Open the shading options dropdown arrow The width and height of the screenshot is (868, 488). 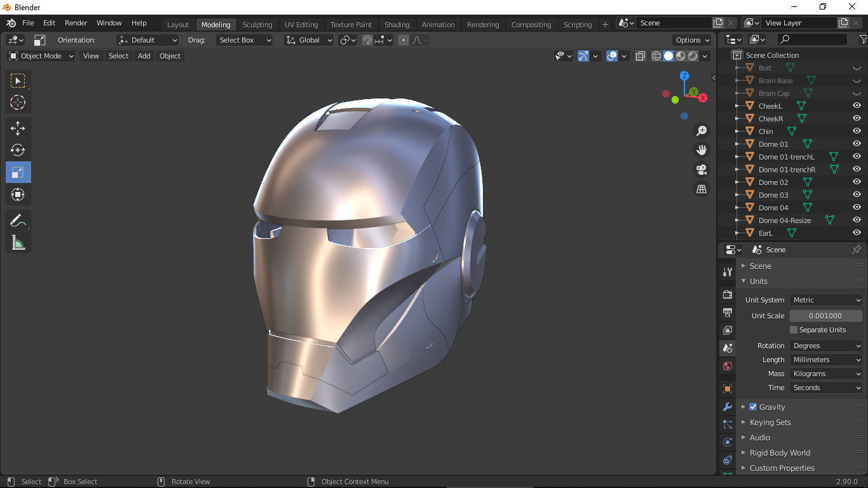(x=705, y=56)
